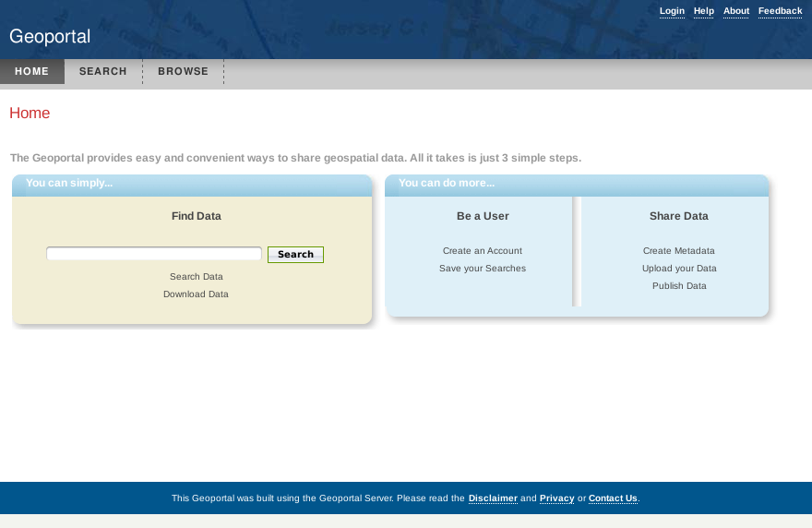Open the Browse tab

(x=183, y=72)
